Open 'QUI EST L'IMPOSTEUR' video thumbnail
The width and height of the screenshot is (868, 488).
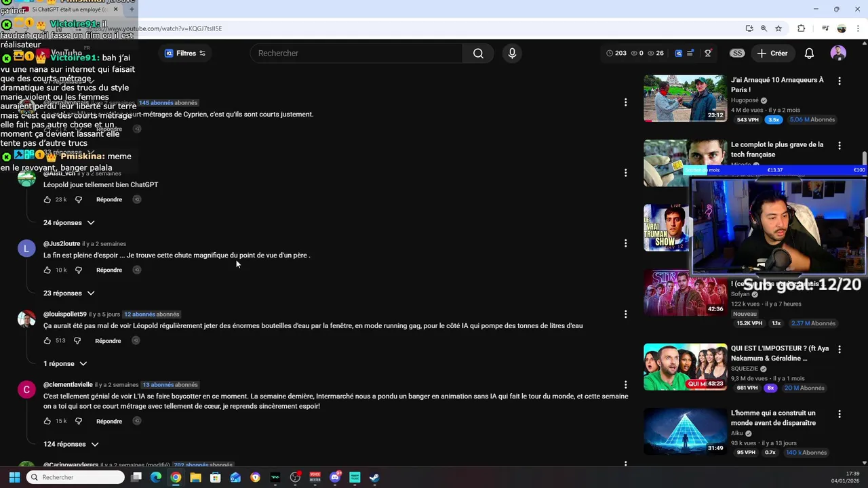tap(685, 367)
